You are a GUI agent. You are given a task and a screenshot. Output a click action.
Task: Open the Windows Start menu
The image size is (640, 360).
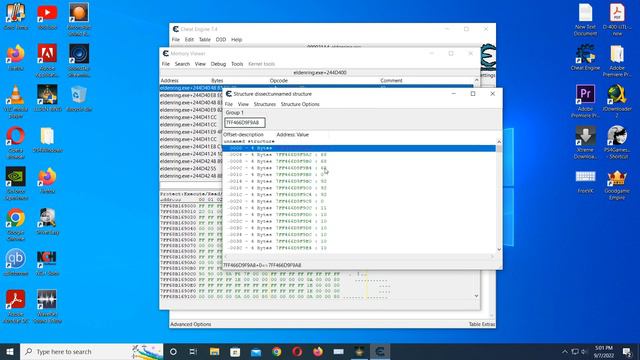[10, 351]
